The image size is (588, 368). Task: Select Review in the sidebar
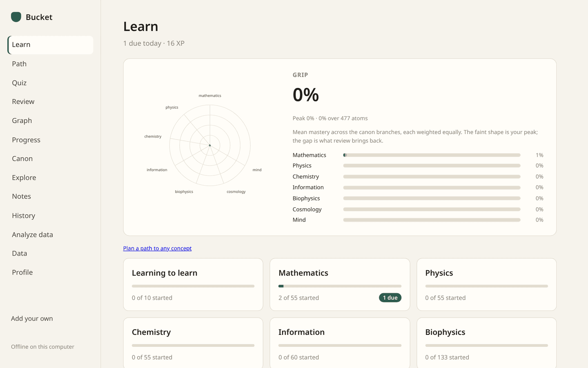50,102
